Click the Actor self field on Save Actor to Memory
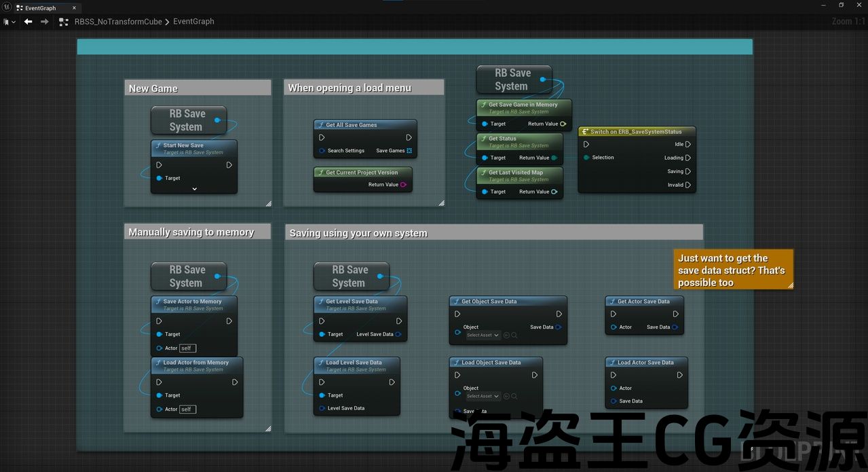The image size is (868, 472). pyautogui.click(x=187, y=348)
